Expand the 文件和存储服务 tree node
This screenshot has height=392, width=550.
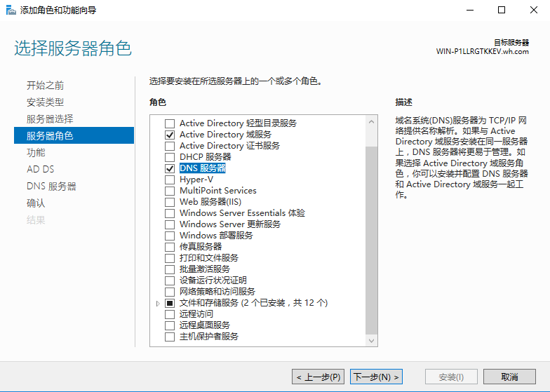(x=158, y=303)
